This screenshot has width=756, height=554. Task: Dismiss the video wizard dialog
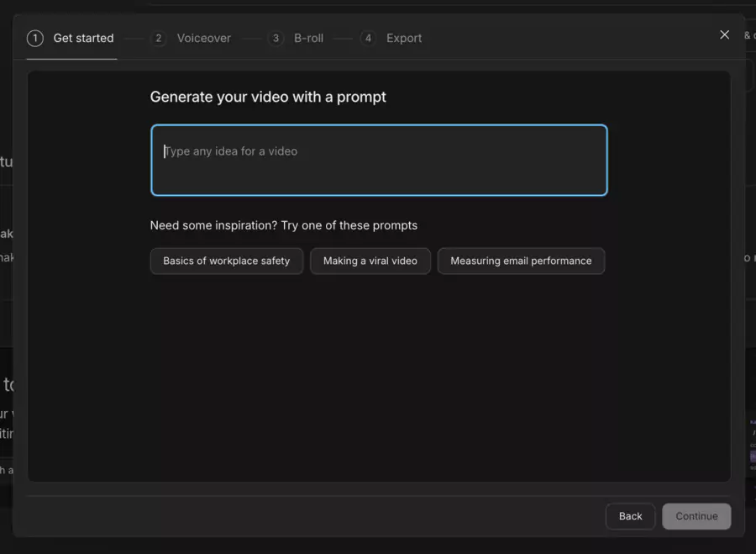[x=724, y=34]
